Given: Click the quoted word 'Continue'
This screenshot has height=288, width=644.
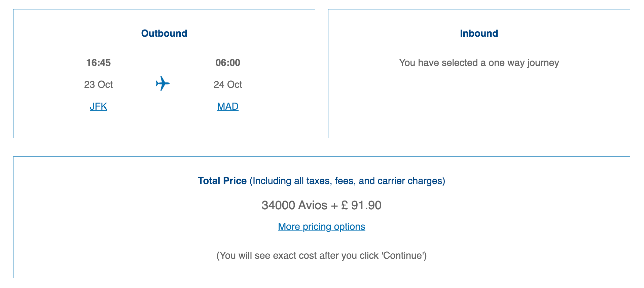Looking at the screenshot, I should pos(403,255).
